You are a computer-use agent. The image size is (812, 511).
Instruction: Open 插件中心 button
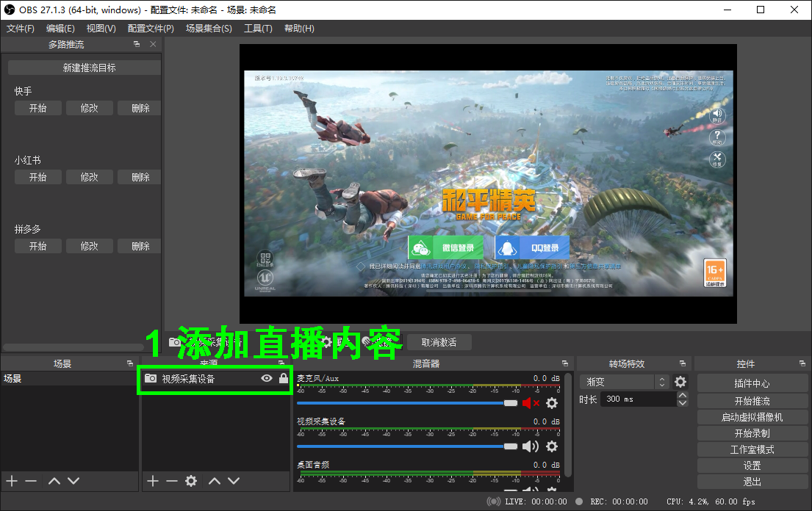click(752, 383)
